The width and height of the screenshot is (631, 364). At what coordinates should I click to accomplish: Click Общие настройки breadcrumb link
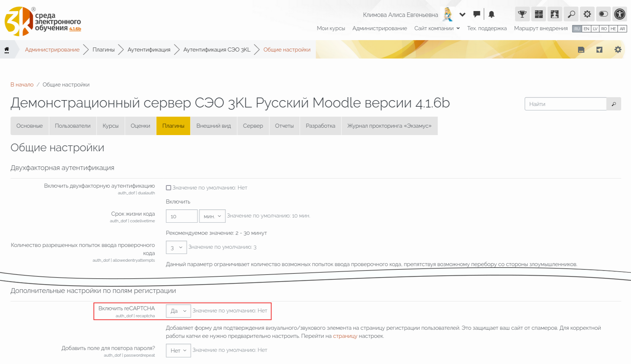pos(287,50)
